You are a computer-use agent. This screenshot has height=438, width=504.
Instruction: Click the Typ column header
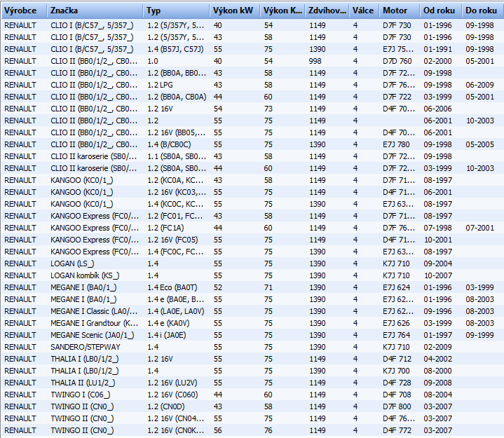(x=176, y=11)
